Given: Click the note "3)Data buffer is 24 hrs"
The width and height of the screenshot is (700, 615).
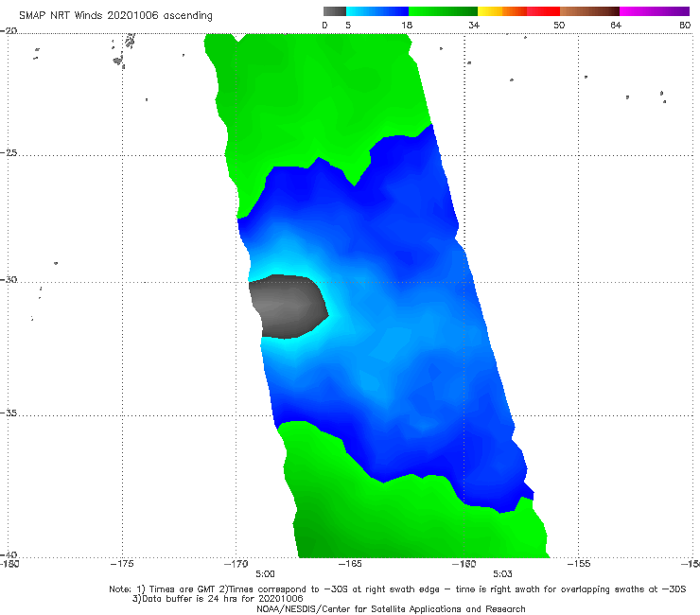Looking at the screenshot, I should (x=218, y=599).
